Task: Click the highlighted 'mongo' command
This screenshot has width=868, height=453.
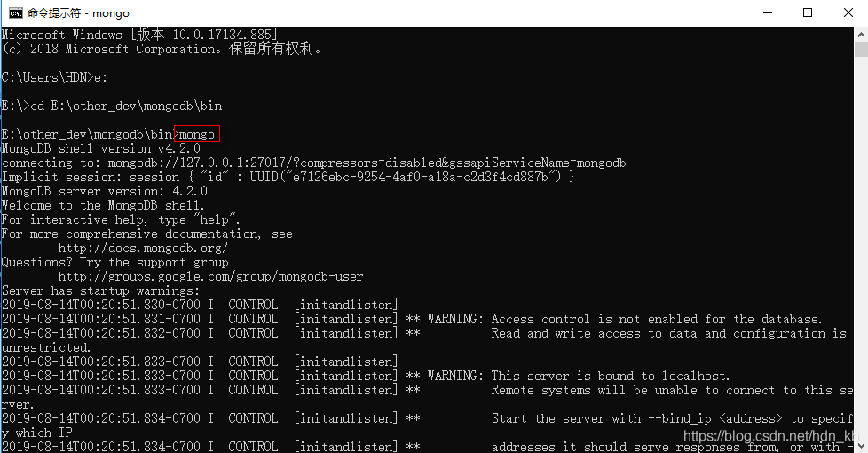Action: point(197,134)
